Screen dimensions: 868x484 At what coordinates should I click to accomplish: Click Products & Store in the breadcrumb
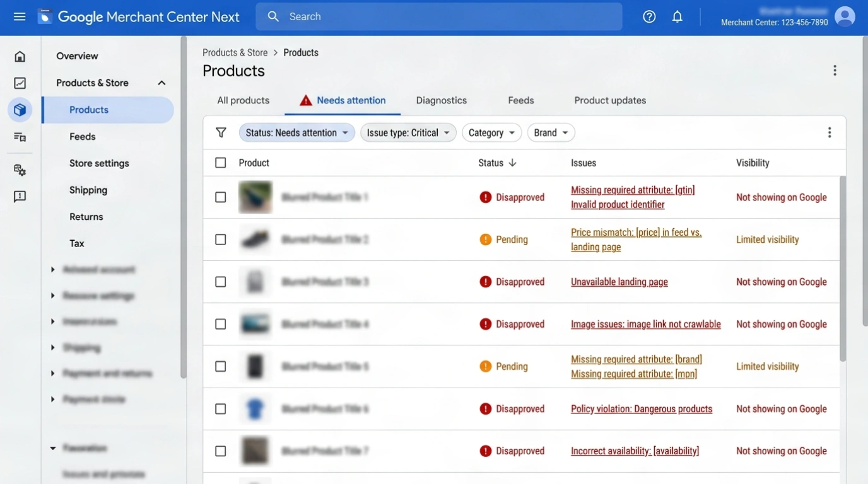(235, 52)
